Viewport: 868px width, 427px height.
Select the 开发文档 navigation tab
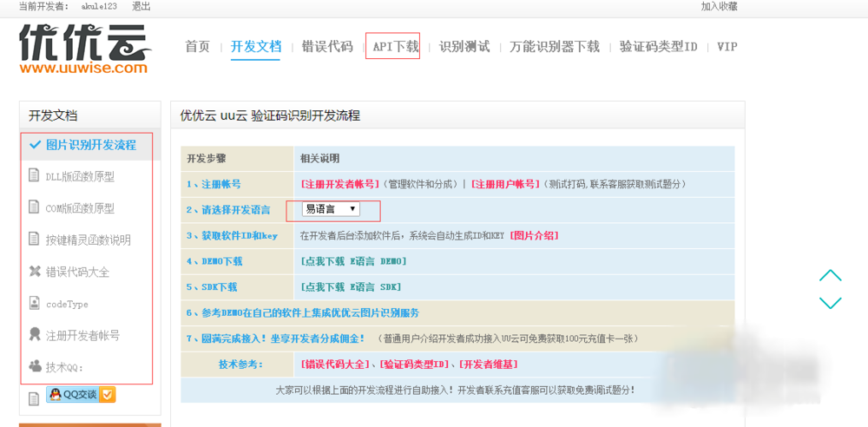click(x=256, y=47)
